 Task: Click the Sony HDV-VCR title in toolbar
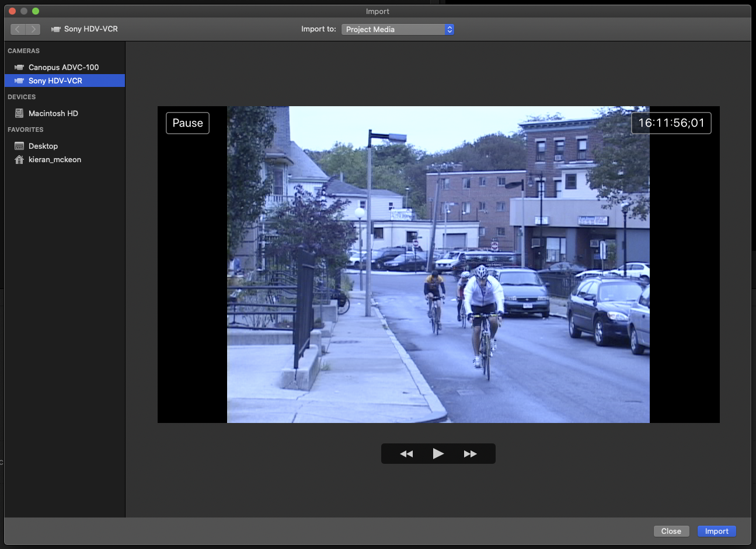(x=91, y=29)
